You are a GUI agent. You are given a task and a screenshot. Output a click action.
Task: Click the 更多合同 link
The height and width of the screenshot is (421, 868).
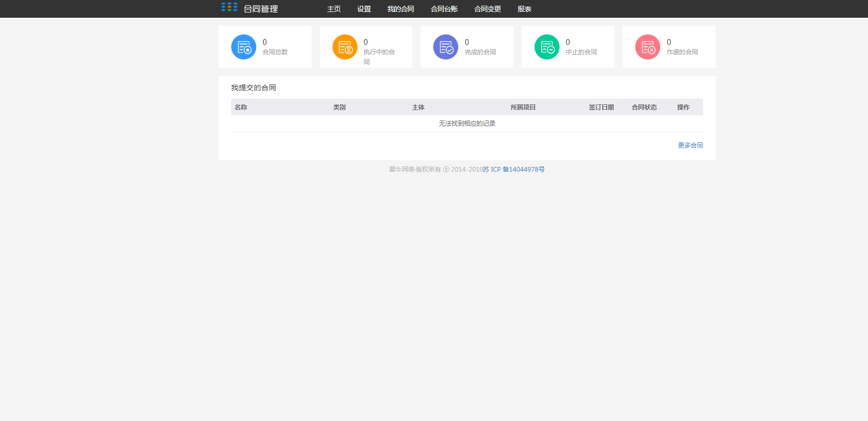coord(691,146)
